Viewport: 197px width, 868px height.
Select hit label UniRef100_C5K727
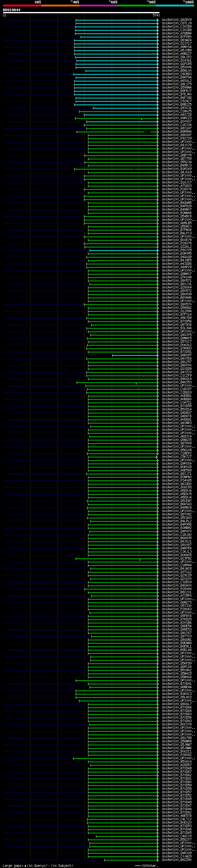[x=176, y=457]
